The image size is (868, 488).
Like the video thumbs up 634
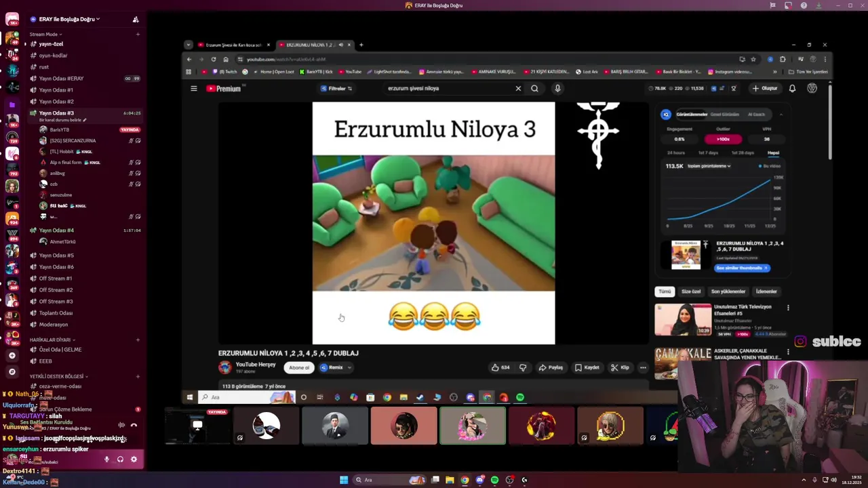pos(500,367)
